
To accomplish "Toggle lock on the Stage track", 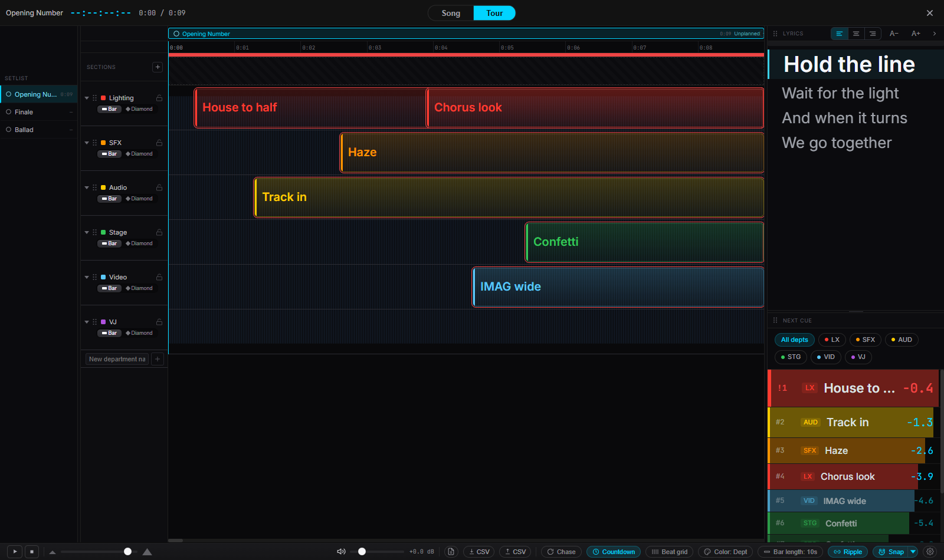I will (x=159, y=232).
